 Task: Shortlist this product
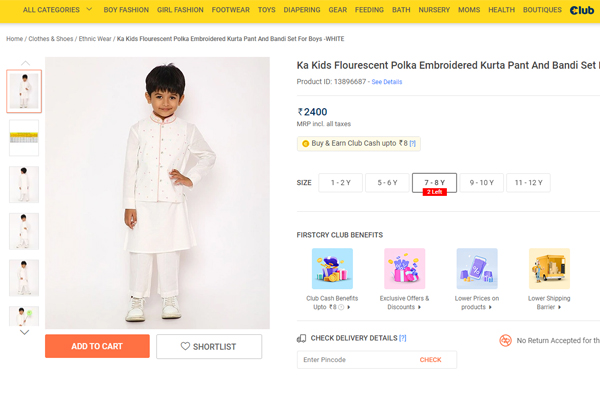tap(209, 346)
